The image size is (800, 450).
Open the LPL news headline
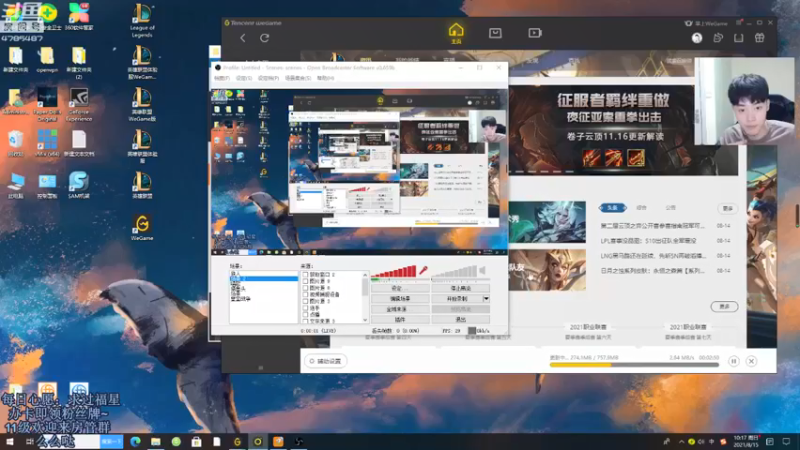pyautogui.click(x=648, y=241)
